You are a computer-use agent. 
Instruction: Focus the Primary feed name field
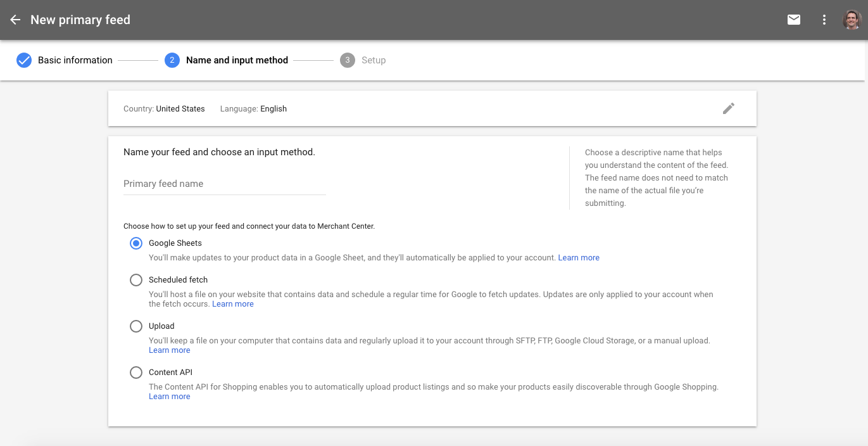[224, 184]
